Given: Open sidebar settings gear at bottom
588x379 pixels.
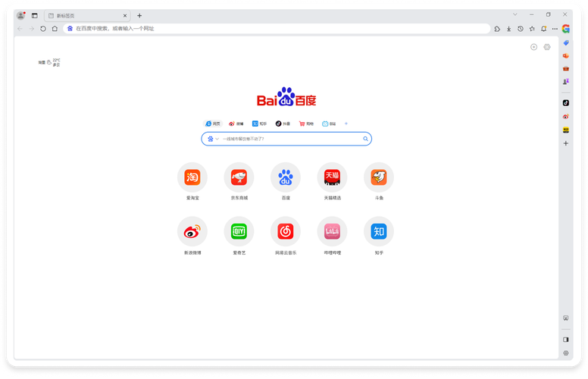Looking at the screenshot, I should click(566, 353).
